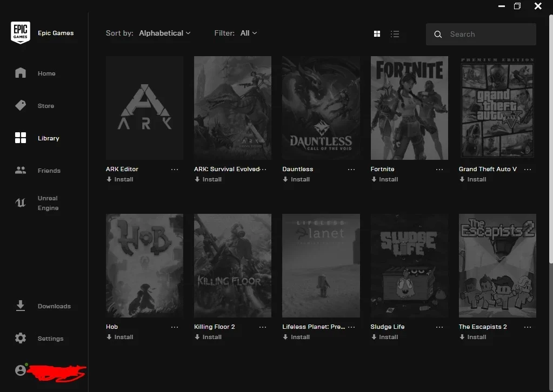Open Grand Theft Auto V three-dot options

pyautogui.click(x=528, y=170)
